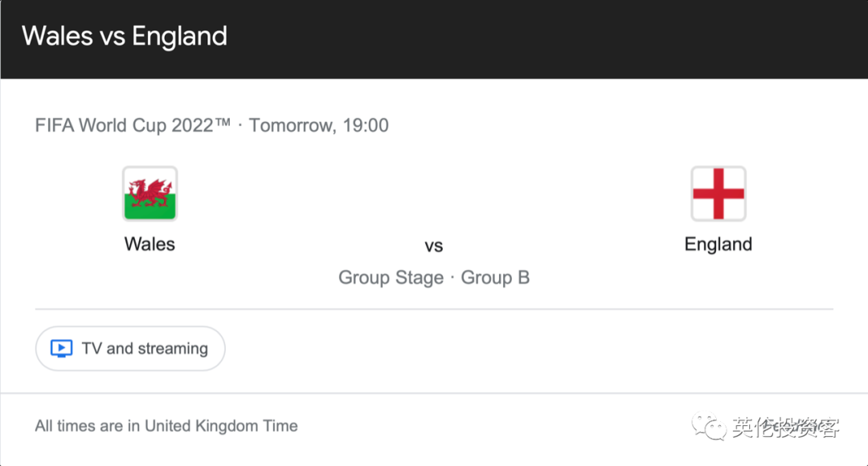Click the WeChat logo watermark icon
868x466 pixels.
tap(709, 427)
